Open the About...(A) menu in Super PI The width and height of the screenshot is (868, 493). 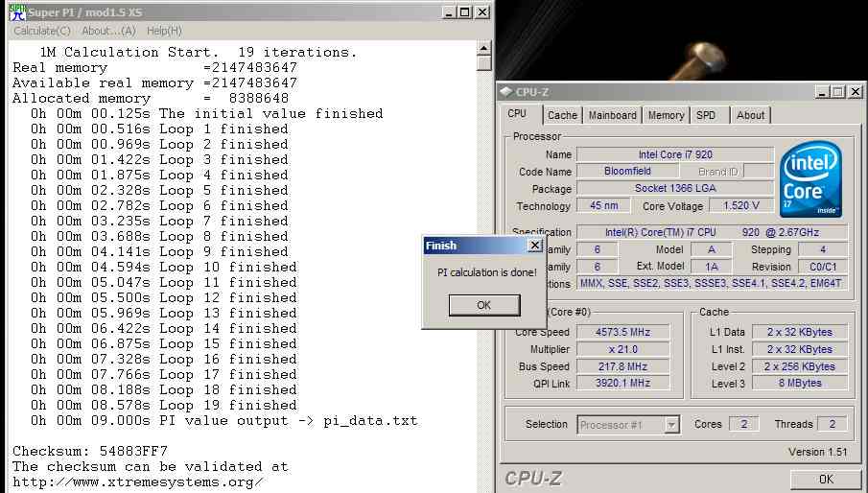click(x=108, y=31)
